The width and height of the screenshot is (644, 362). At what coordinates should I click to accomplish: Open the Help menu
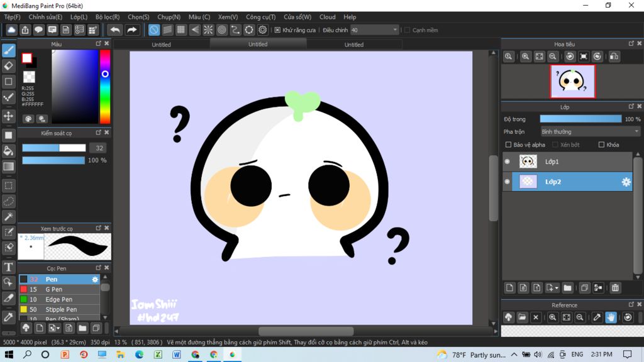point(350,17)
